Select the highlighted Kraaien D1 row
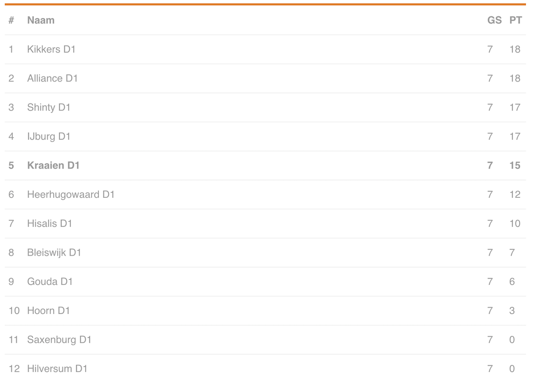Viewport: 538px width, 392px height. coord(54,165)
